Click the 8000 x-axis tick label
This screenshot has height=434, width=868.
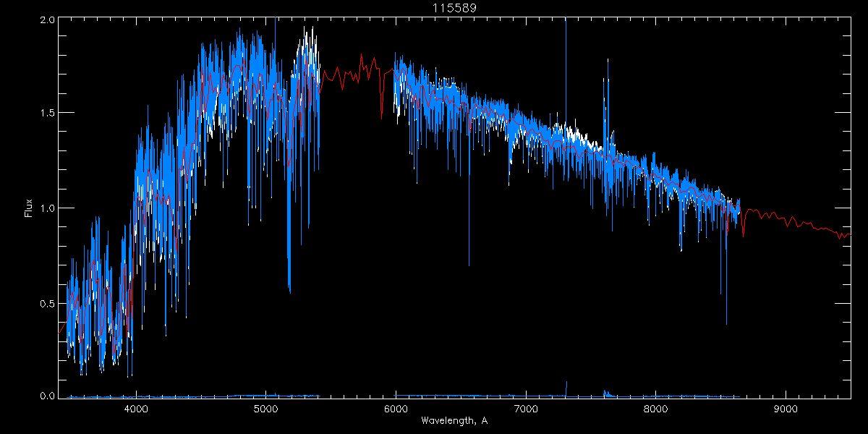(x=655, y=409)
